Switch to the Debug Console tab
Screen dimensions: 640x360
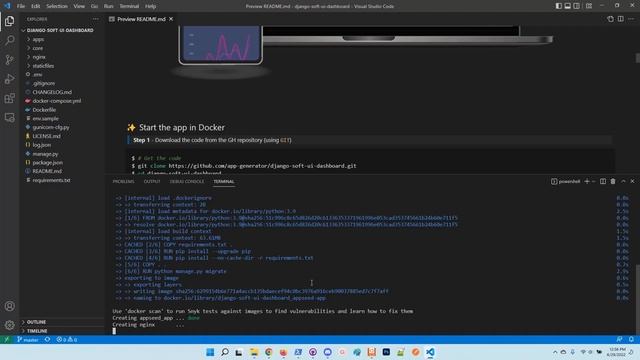187,181
